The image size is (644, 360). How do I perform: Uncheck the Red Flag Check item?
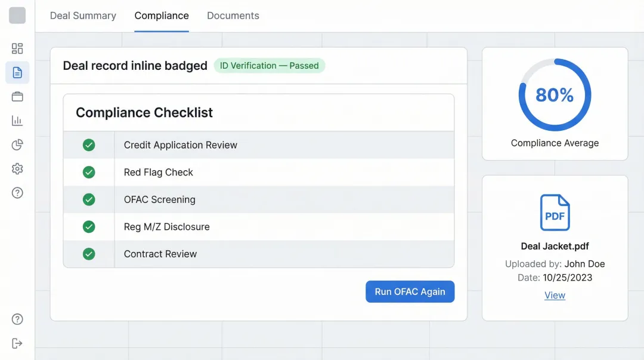89,172
